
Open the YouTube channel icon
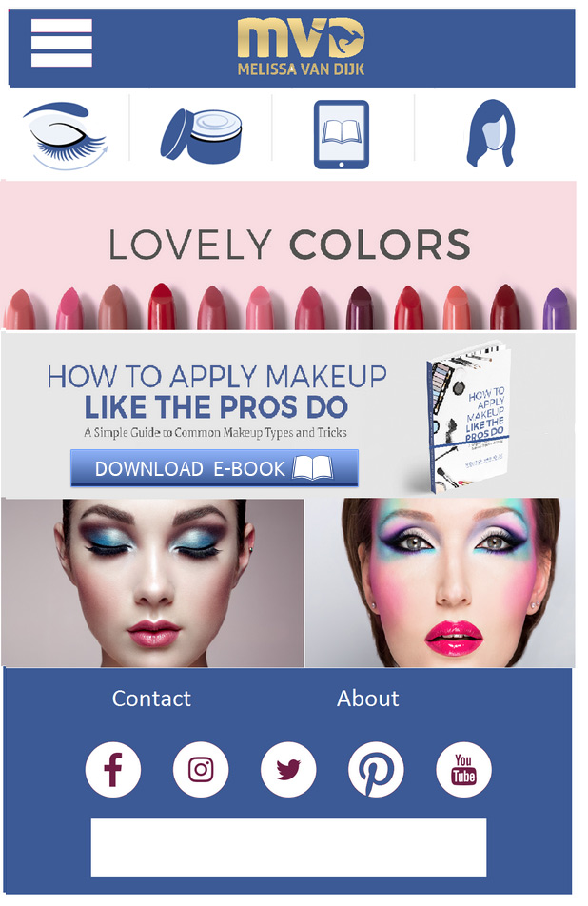(x=463, y=770)
